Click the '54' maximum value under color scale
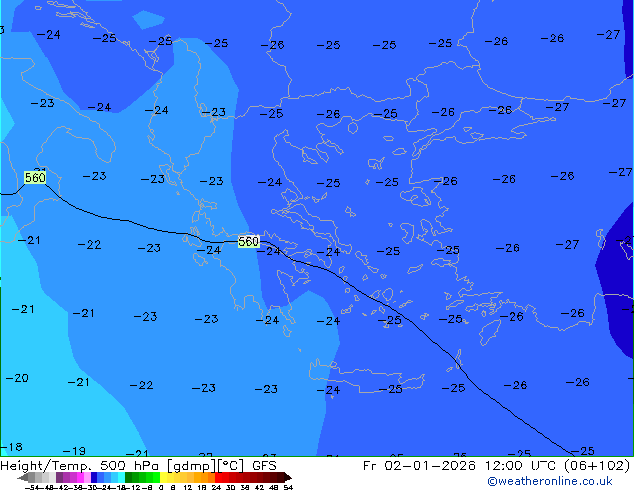The width and height of the screenshot is (634, 490). tap(288, 487)
